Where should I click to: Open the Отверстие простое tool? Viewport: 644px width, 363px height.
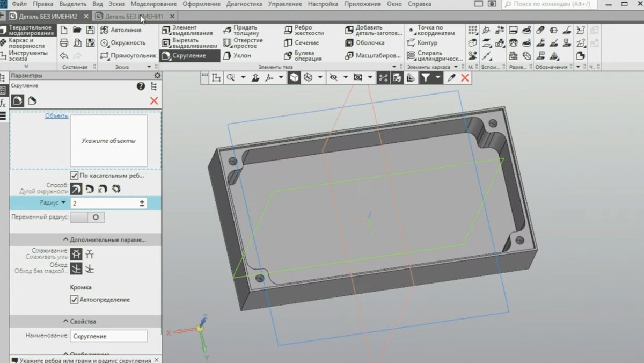(244, 42)
